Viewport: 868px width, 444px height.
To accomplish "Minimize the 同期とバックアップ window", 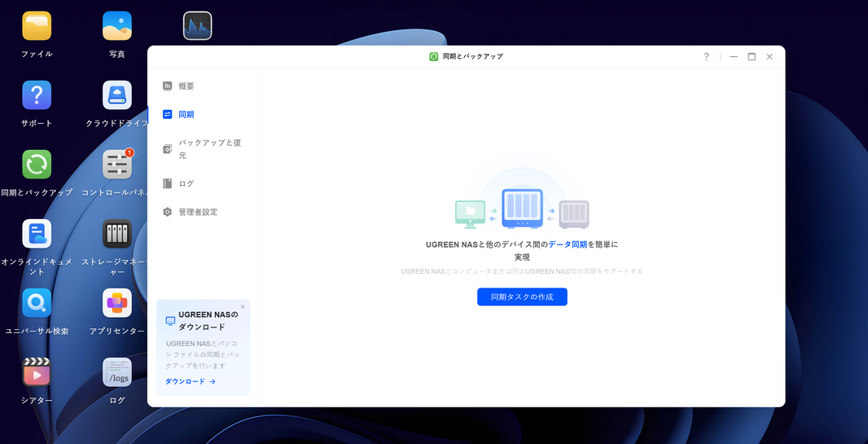I will pos(734,56).
